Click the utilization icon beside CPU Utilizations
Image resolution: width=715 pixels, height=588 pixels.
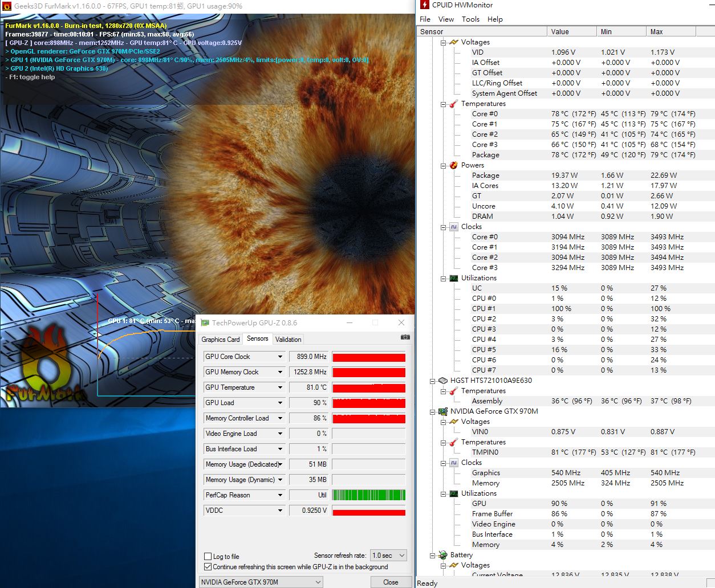point(454,278)
